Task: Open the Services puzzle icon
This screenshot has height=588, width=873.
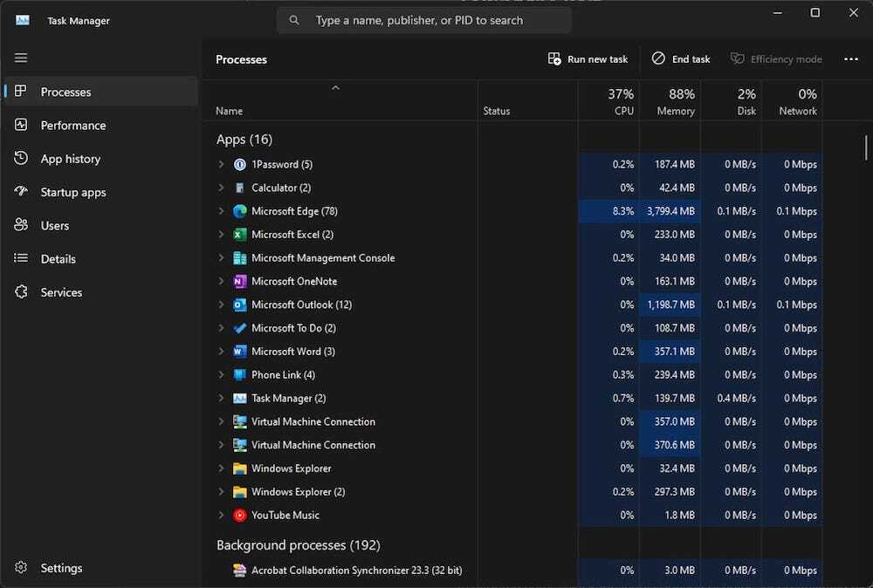Action: click(21, 292)
